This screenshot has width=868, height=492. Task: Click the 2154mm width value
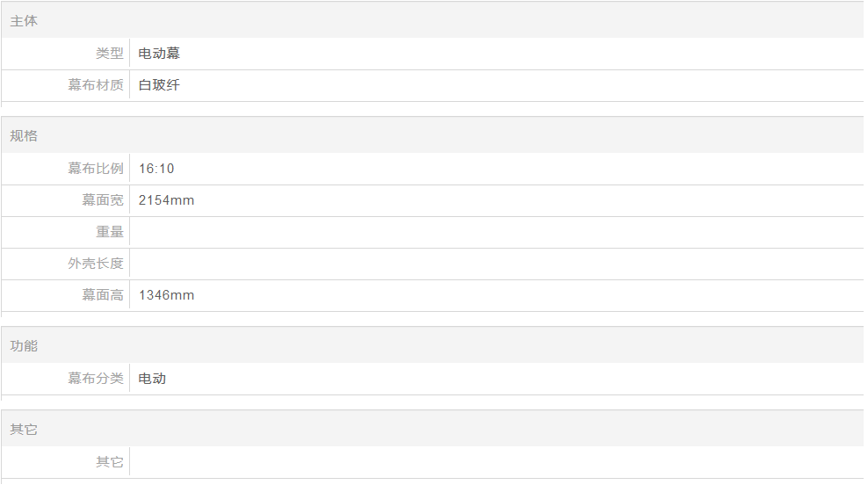pos(167,199)
